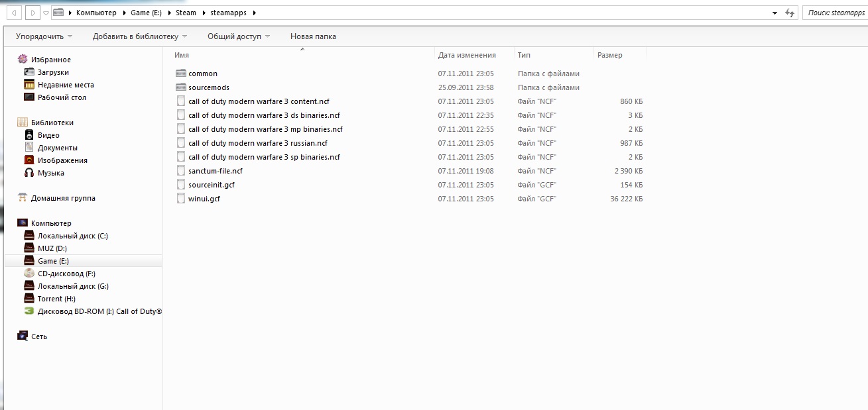Open Рабочий стол in the sidebar
Viewport: 868px width, 410px height.
(62, 97)
